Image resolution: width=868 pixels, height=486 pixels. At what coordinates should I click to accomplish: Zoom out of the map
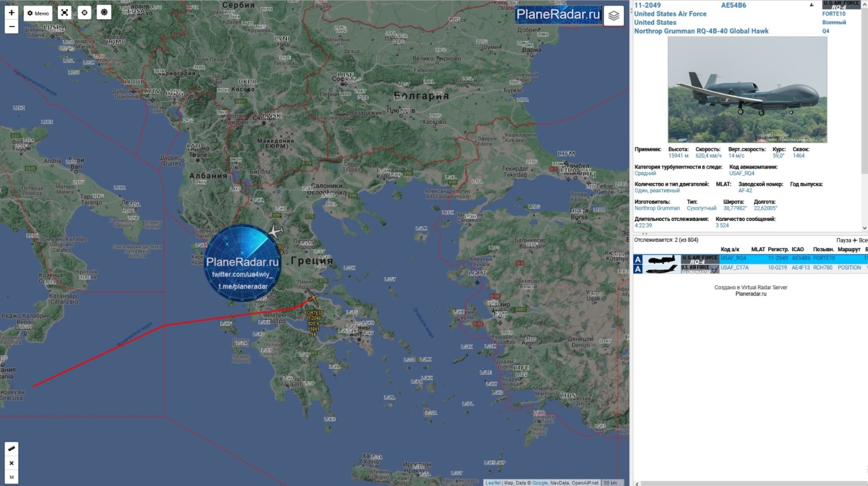(12, 26)
